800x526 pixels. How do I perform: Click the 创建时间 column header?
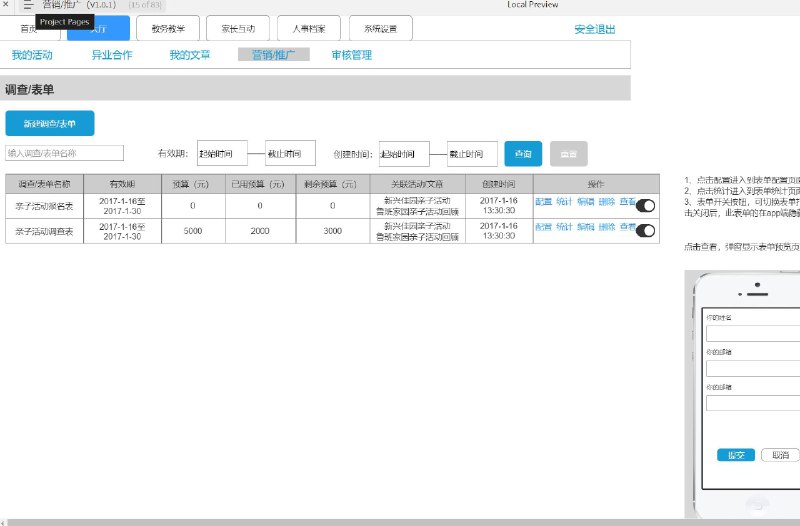(499, 184)
